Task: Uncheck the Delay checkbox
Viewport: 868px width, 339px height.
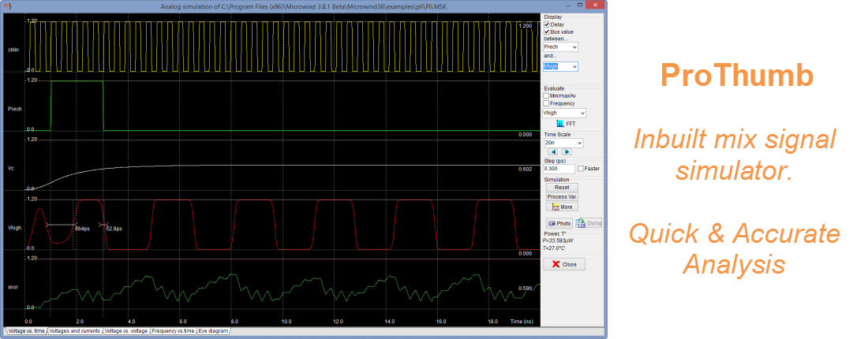Action: pos(547,24)
